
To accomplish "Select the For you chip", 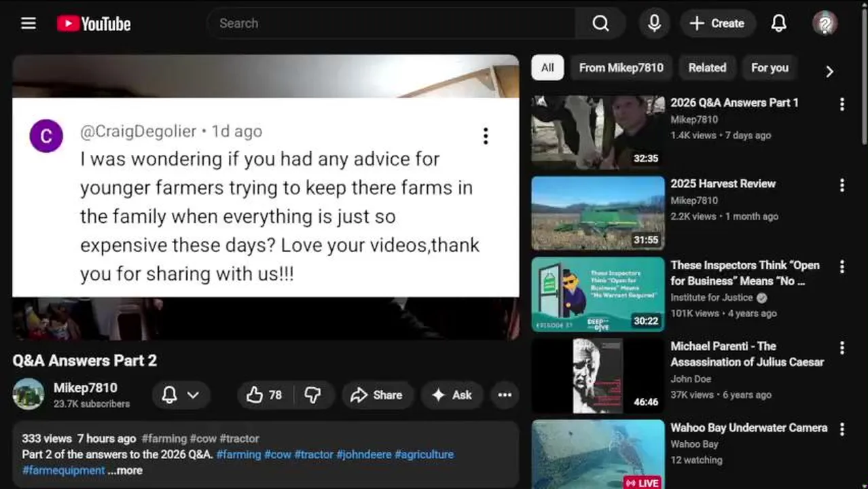I will [x=770, y=68].
